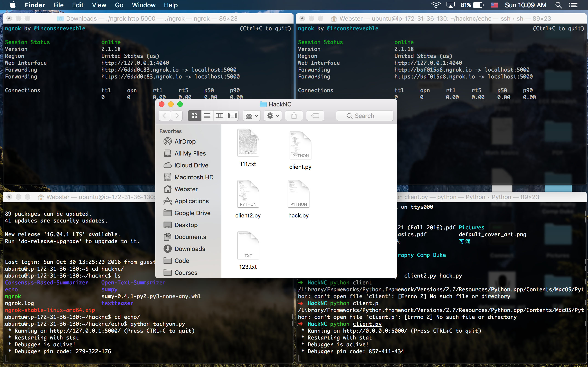This screenshot has height=367, width=588.
Task: Click the Edit Tags toolbar button
Action: 315,116
